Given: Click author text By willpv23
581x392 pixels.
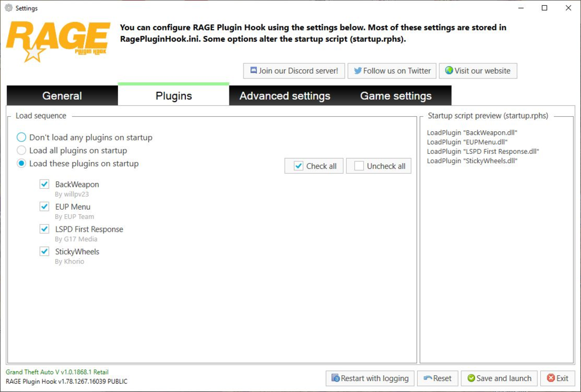Looking at the screenshot, I should [x=72, y=194].
